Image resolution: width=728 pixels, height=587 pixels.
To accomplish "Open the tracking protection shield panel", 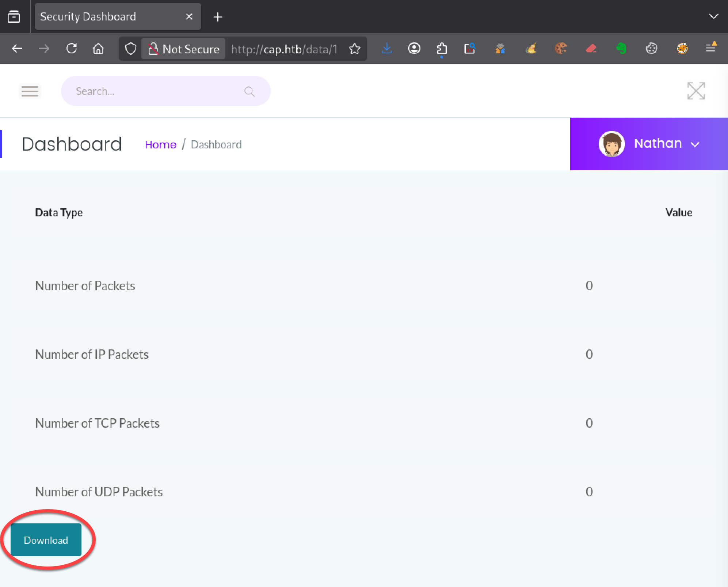I will tap(130, 49).
